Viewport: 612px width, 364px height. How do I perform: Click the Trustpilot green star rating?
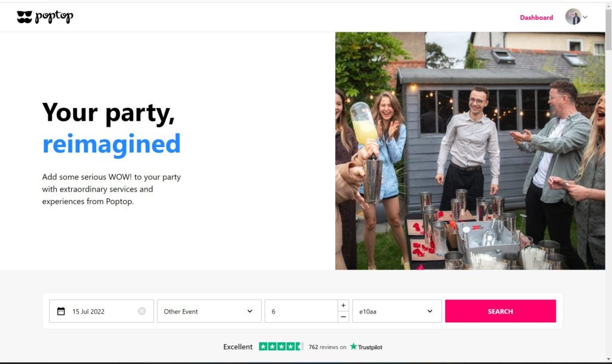[281, 347]
